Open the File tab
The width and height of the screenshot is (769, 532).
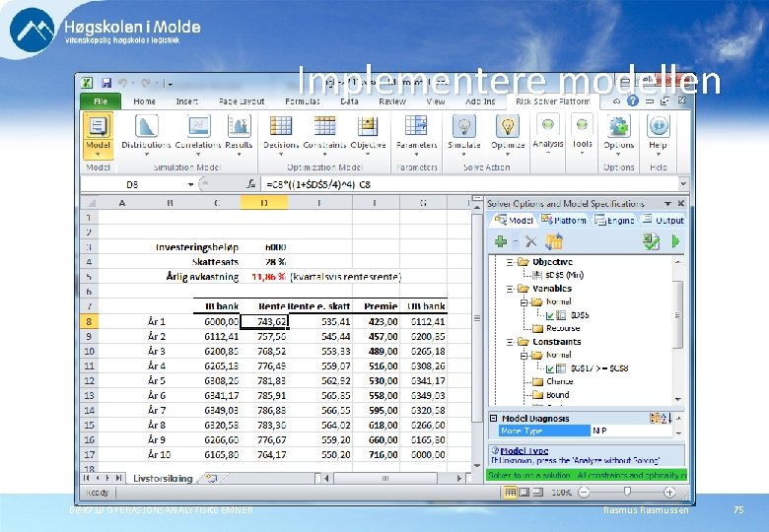pos(101,101)
